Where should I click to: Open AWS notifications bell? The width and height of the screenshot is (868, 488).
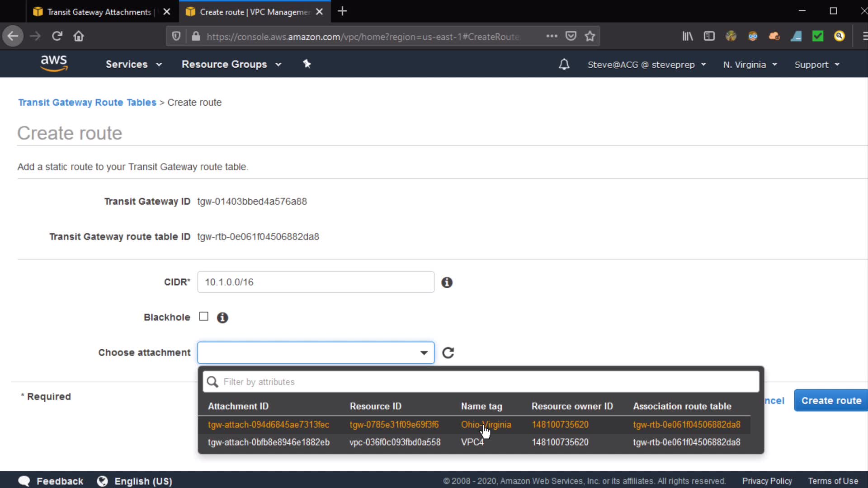click(564, 65)
